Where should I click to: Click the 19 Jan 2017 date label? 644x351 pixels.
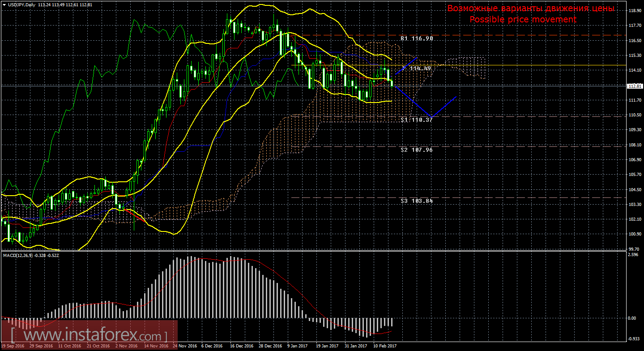click(x=327, y=346)
